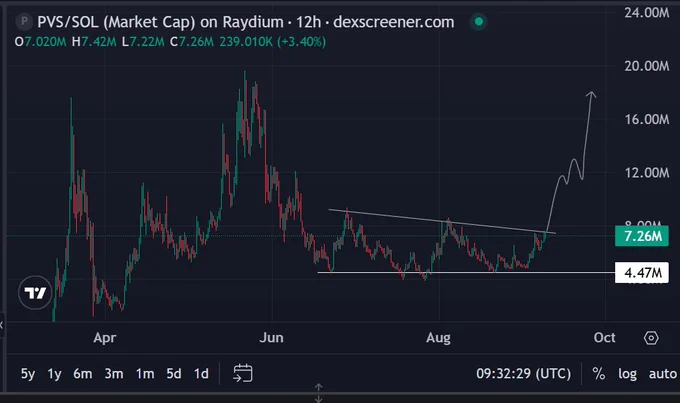Set time range to 1d
The width and height of the screenshot is (680, 403).
201,374
